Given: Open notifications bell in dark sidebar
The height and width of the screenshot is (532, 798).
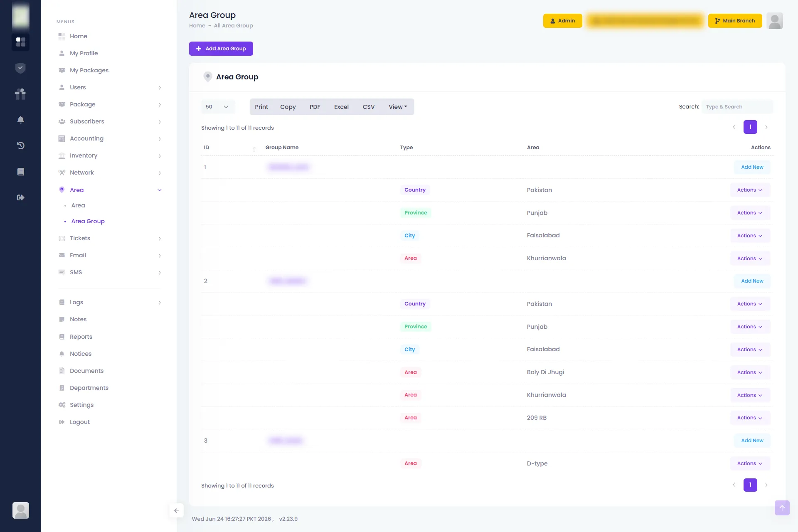Looking at the screenshot, I should (20, 120).
